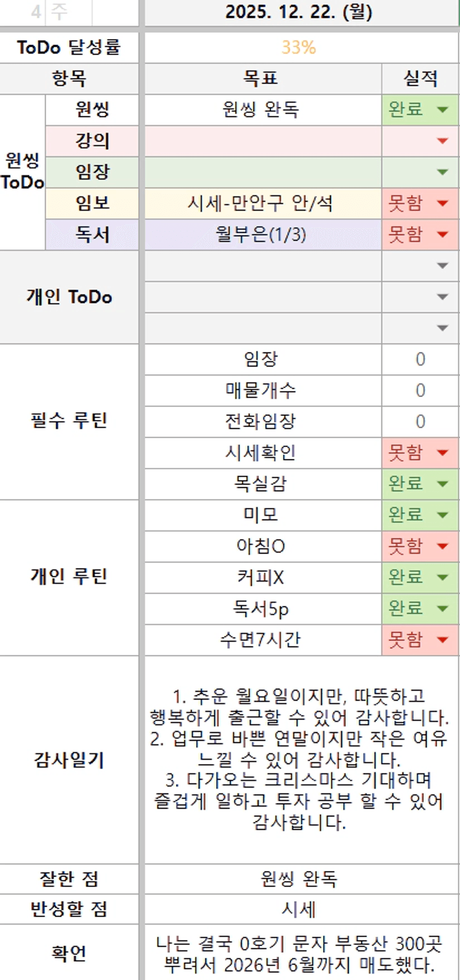The height and width of the screenshot is (980, 460).
Task: Open the 미모 routine status dropdown
Action: point(443,515)
